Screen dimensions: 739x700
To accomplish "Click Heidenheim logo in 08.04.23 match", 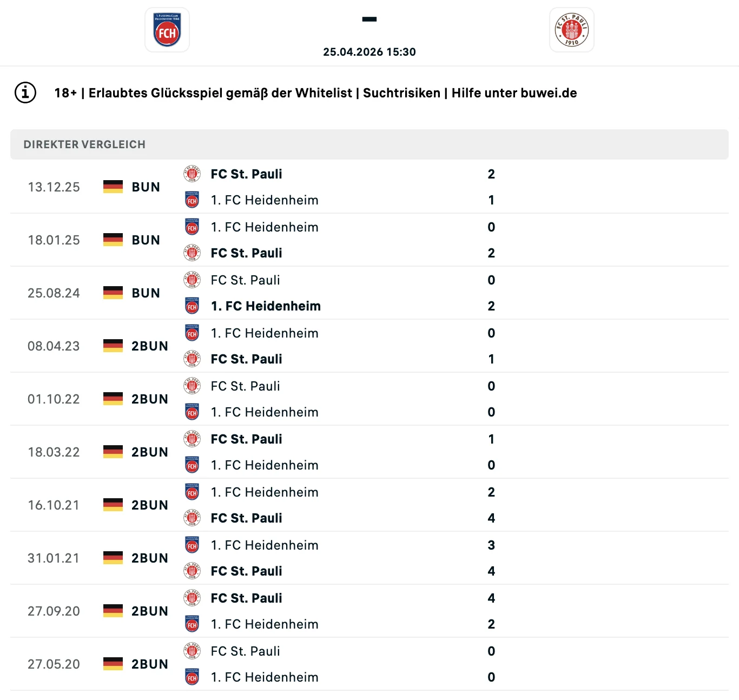I will tap(192, 333).
